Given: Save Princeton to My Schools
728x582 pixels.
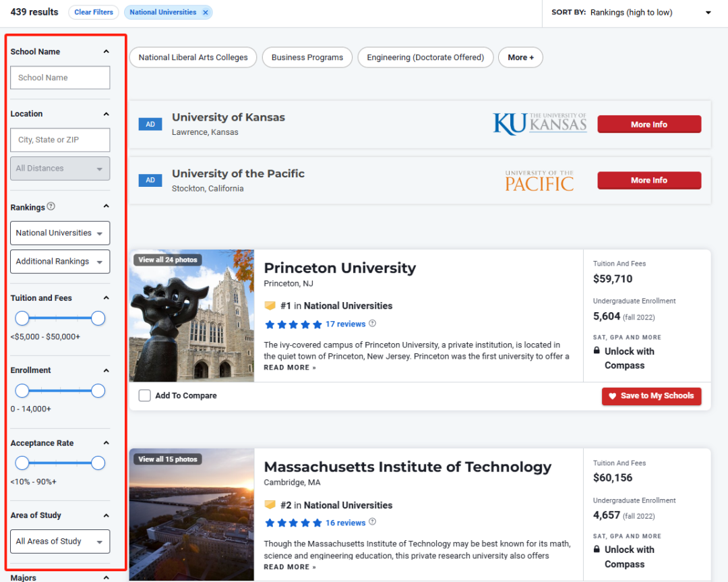Looking at the screenshot, I should click(651, 397).
